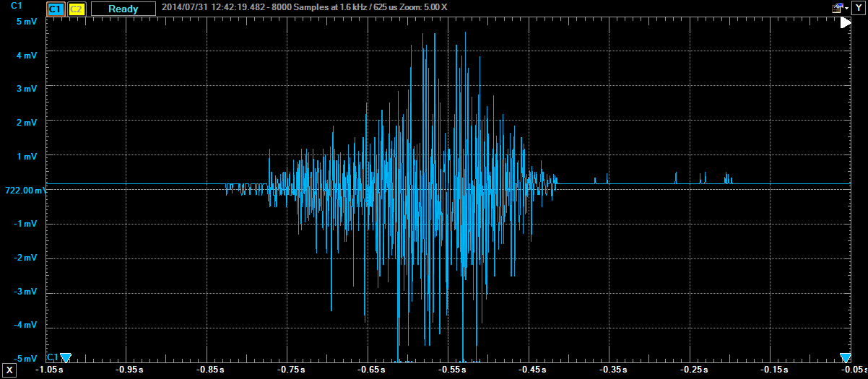Click the X axis button
The width and height of the screenshot is (868, 379).
pyautogui.click(x=10, y=370)
